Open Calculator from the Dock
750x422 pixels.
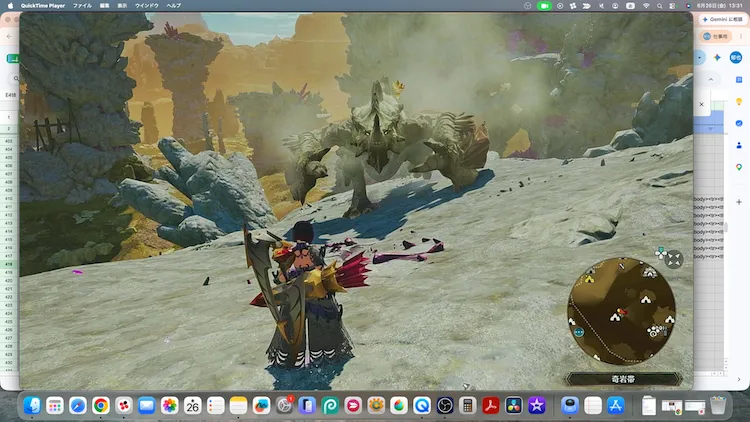[x=468, y=406]
